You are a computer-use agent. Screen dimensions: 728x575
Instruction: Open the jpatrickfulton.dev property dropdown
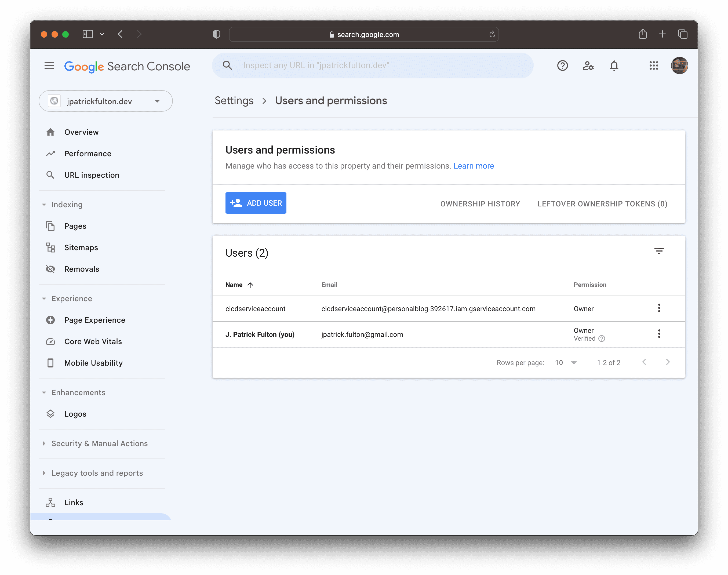tap(106, 101)
